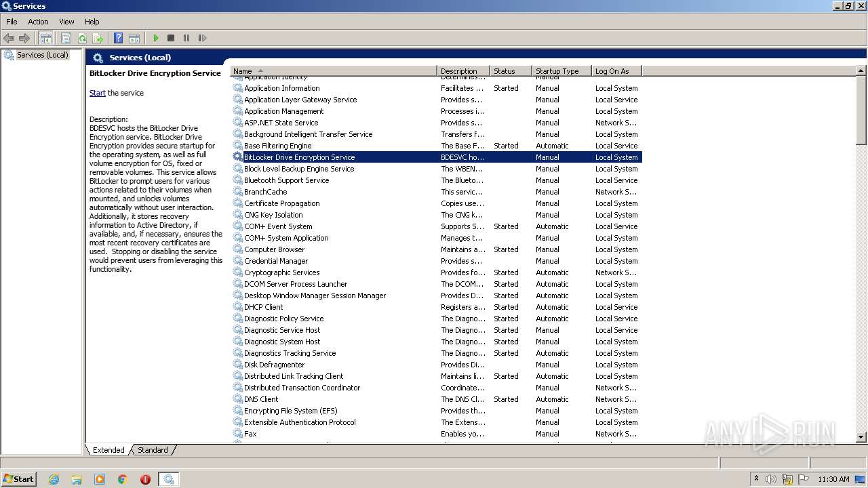Screen dimensions: 868x488
Task: Restart Service toolbar button
Action: pos(202,39)
